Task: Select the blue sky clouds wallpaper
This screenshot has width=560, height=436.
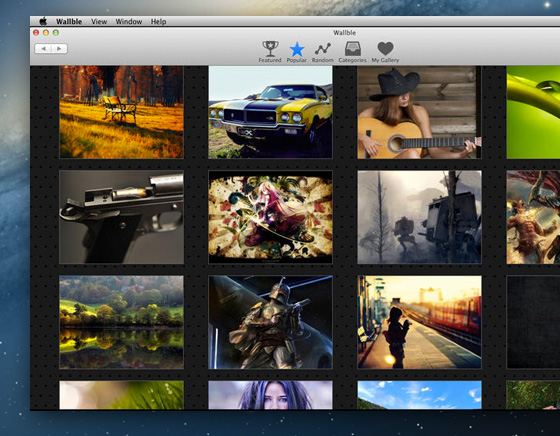Action: [x=419, y=395]
